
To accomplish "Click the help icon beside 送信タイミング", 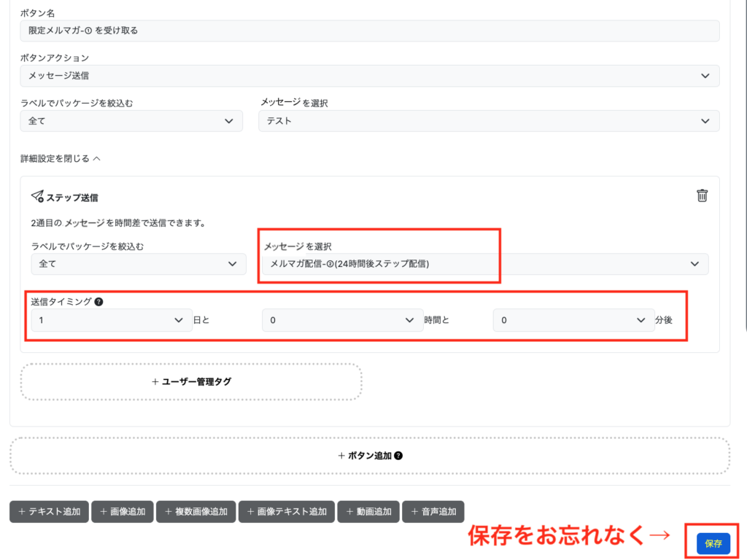I will click(98, 302).
